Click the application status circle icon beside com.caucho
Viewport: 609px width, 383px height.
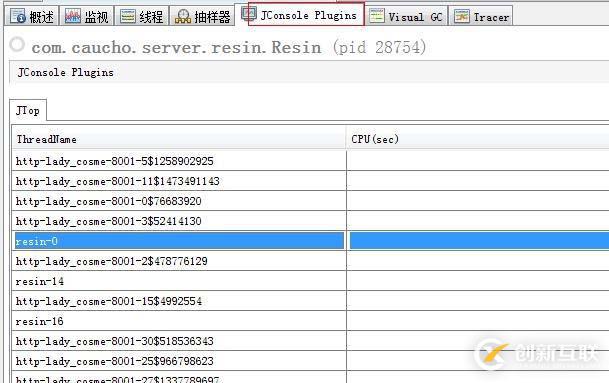coord(17,45)
